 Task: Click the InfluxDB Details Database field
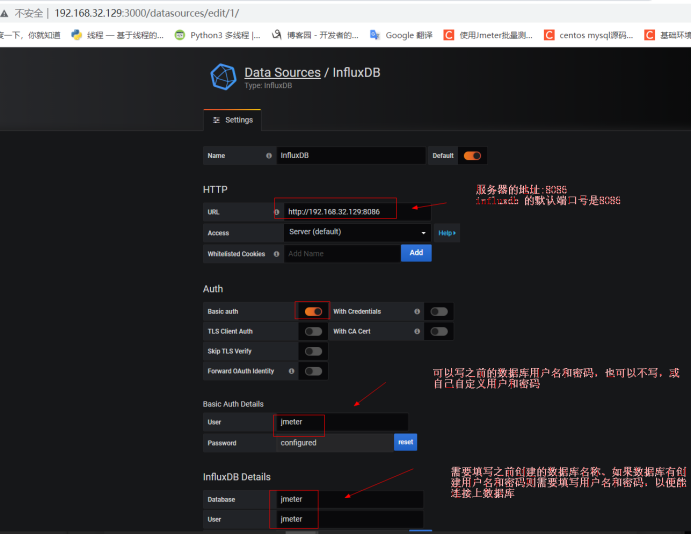point(350,500)
